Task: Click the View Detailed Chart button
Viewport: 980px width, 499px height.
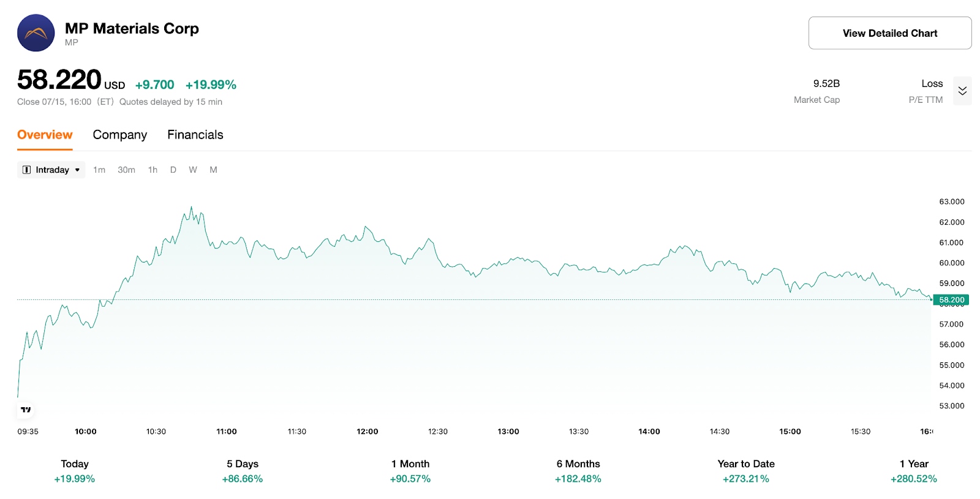Action: (x=889, y=32)
